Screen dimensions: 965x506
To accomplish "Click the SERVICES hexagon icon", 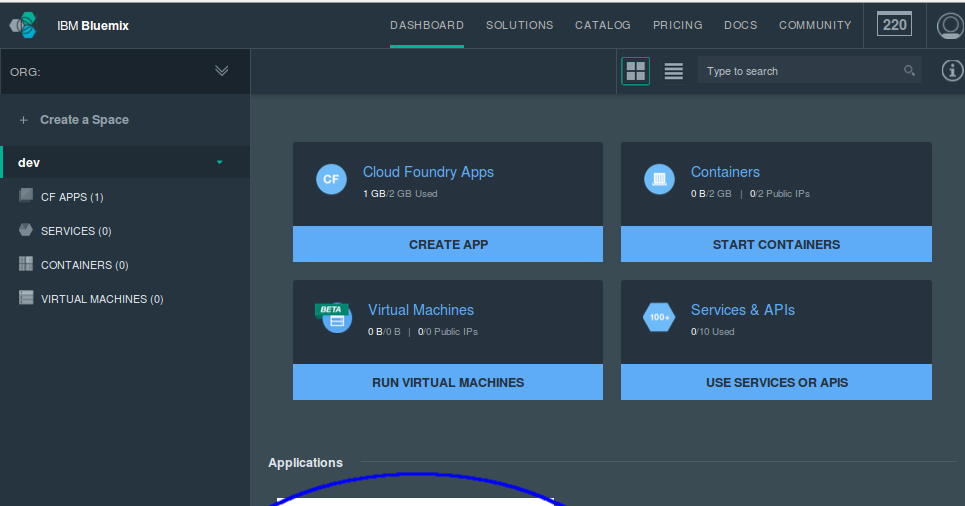I will [26, 230].
